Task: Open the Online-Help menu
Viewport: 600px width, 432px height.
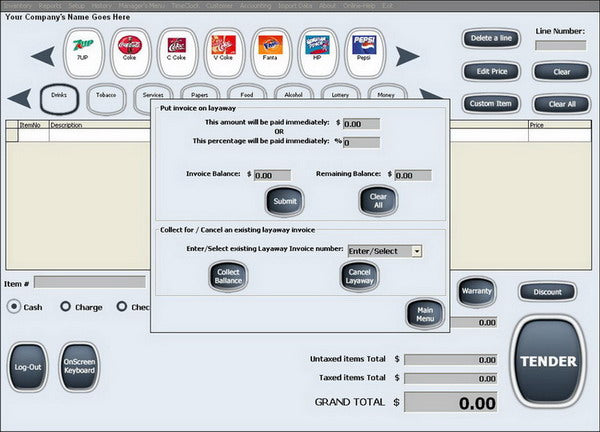Action: 360,6
